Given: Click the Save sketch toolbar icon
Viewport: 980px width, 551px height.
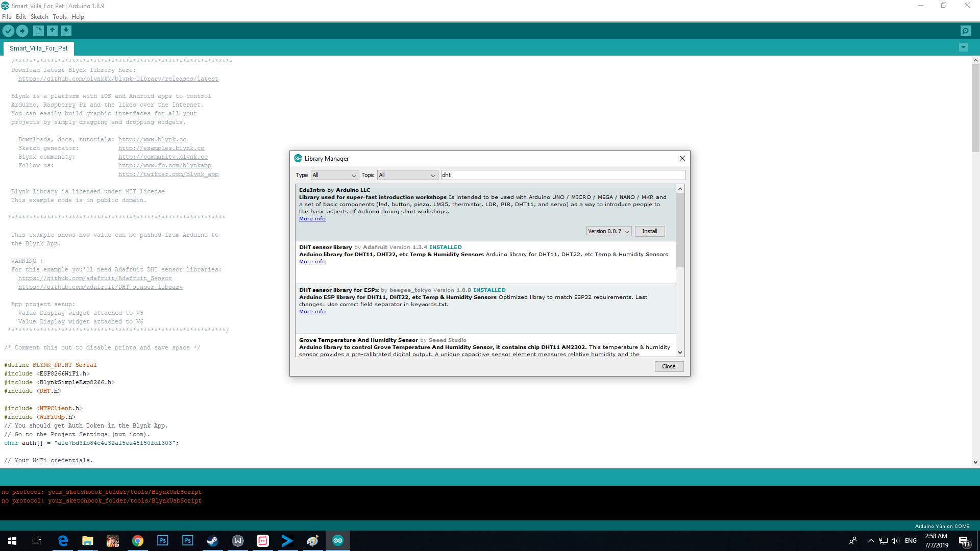Looking at the screenshot, I should 66,31.
